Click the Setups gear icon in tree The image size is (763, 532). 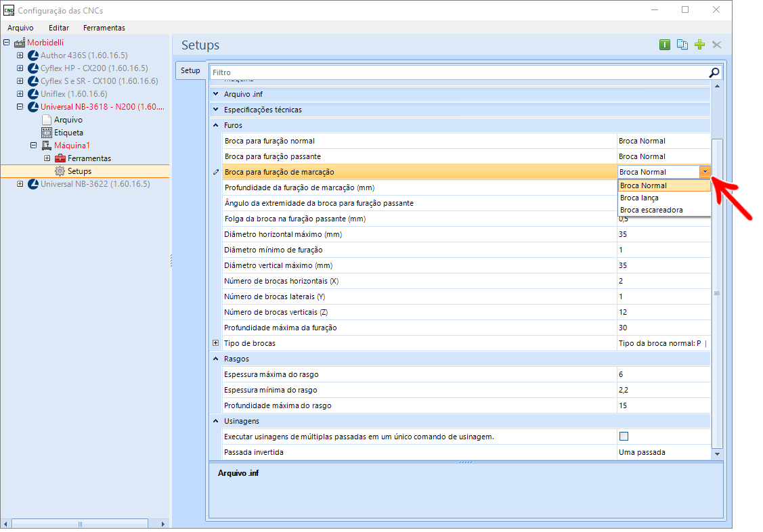pyautogui.click(x=60, y=171)
